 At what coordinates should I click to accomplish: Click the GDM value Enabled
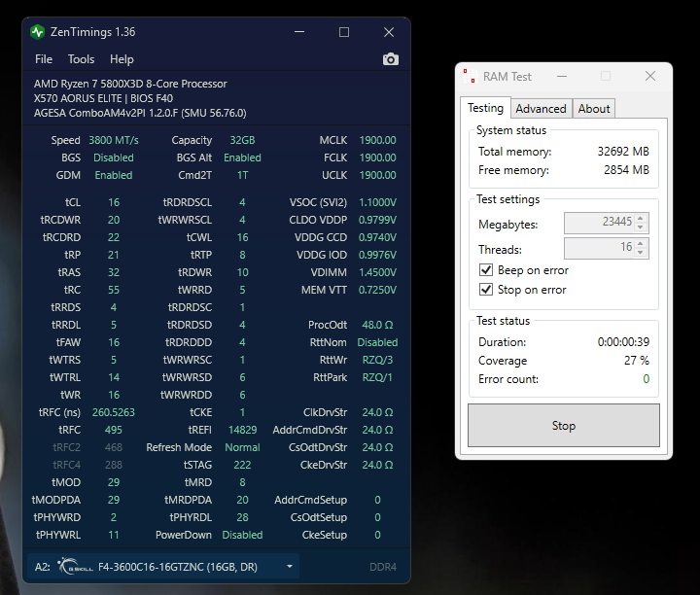tap(114, 175)
